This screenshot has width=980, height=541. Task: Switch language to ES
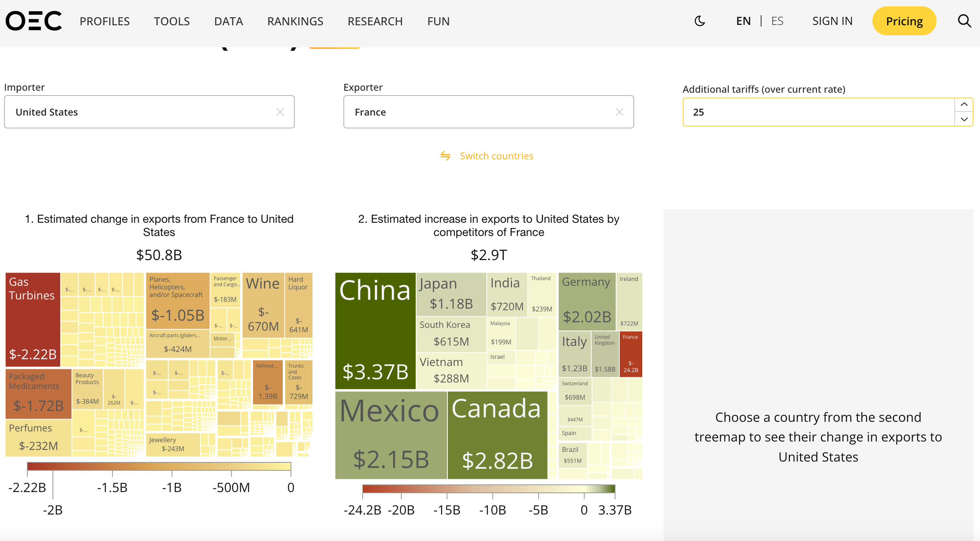click(x=777, y=21)
